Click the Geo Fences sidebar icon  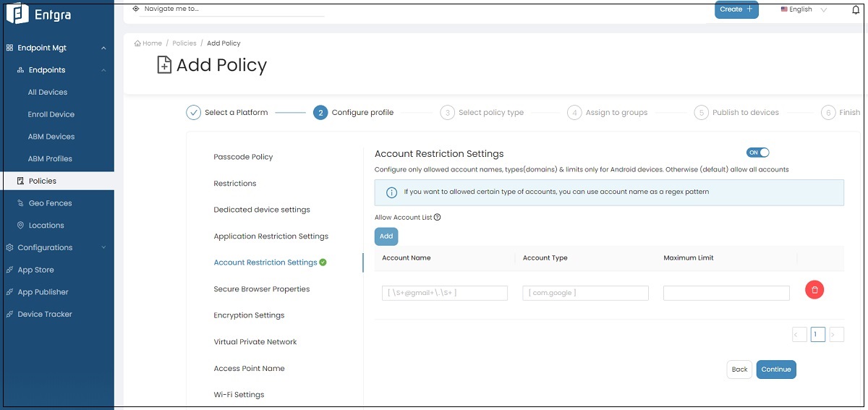tap(21, 203)
